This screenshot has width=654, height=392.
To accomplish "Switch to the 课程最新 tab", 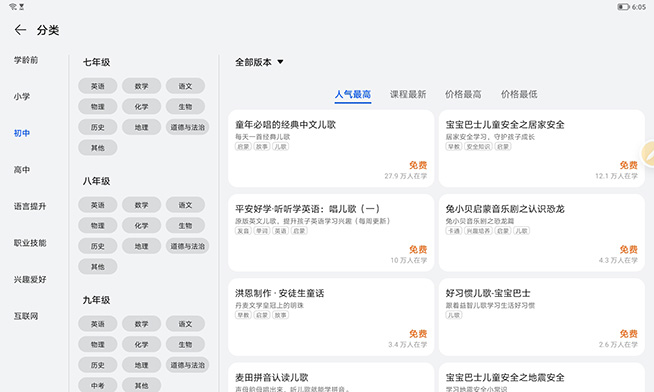I will (408, 94).
